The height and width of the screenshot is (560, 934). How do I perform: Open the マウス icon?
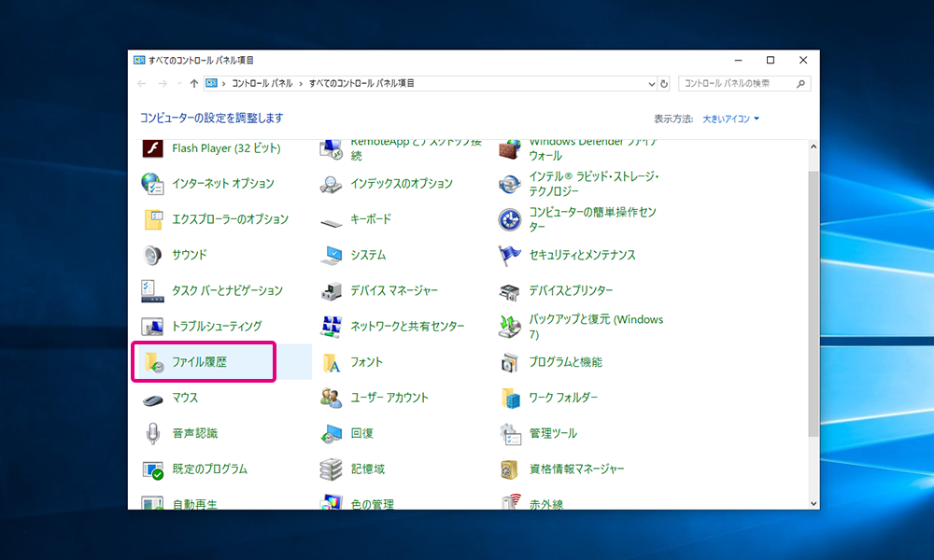[x=153, y=398]
